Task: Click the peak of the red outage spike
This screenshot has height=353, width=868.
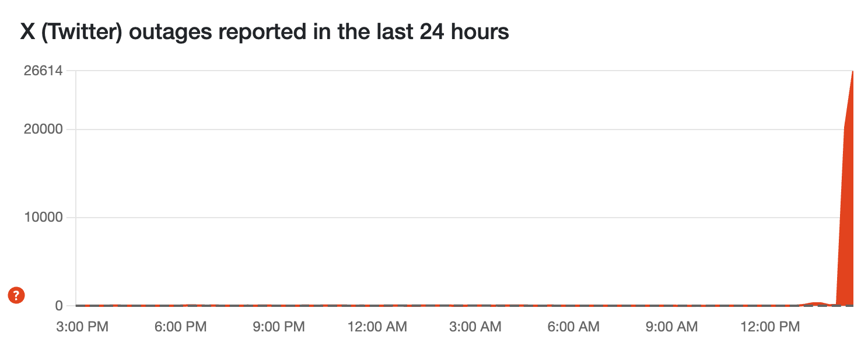Action: tap(852, 74)
